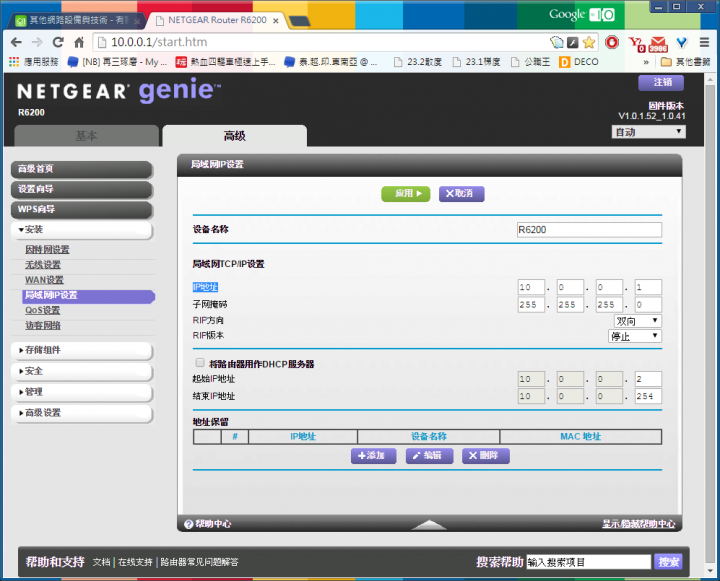This screenshot has width=720, height=581.
Task: Expand the administration (管理) section
Action: click(x=82, y=392)
